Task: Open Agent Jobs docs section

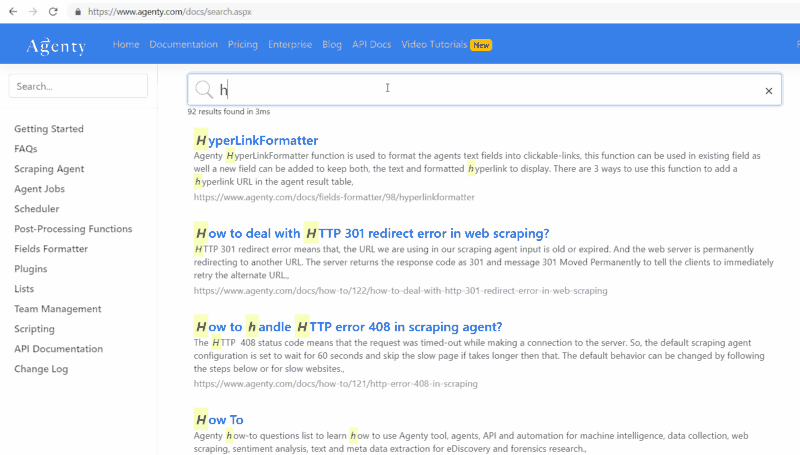Action: click(x=39, y=189)
